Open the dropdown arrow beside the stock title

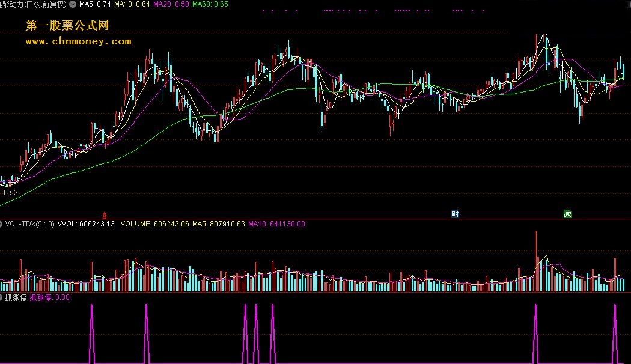tap(73, 4)
